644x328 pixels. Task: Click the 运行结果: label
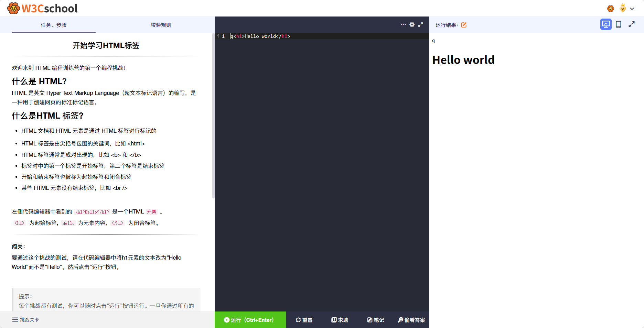tap(447, 25)
